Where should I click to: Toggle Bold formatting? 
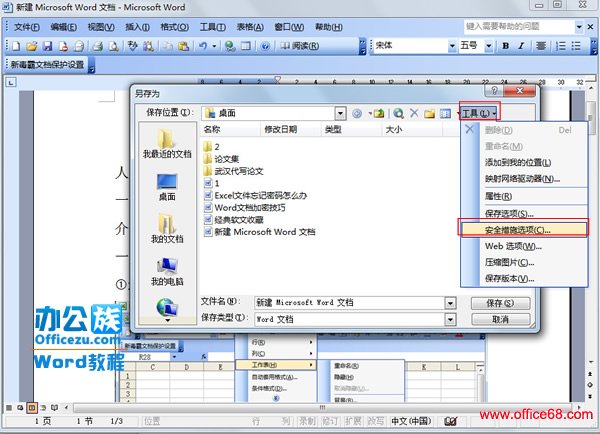pos(505,46)
